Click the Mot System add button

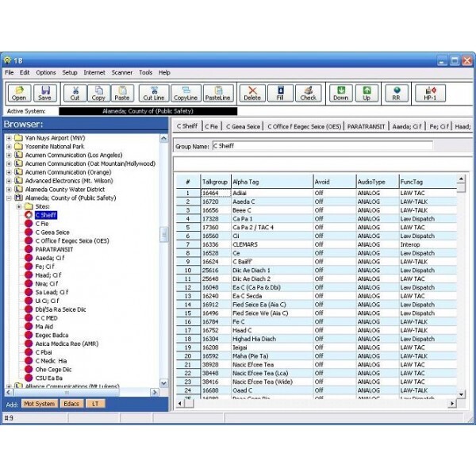click(38, 404)
